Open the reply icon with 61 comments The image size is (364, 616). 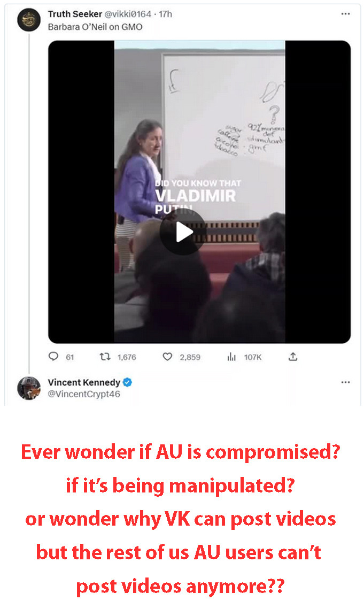(x=53, y=357)
